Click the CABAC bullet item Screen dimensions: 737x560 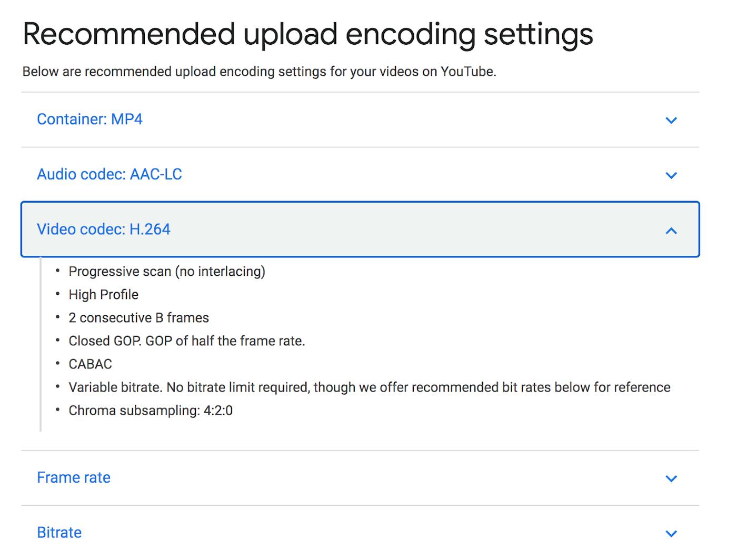91,364
